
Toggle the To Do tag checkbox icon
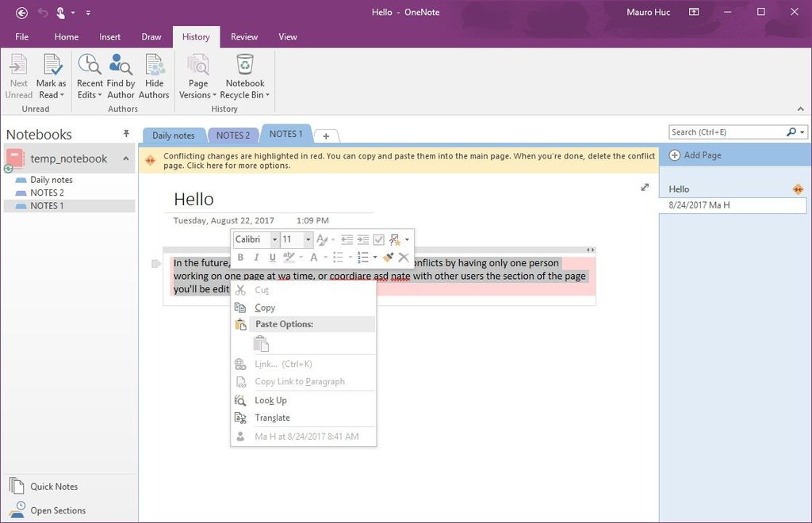(x=378, y=239)
